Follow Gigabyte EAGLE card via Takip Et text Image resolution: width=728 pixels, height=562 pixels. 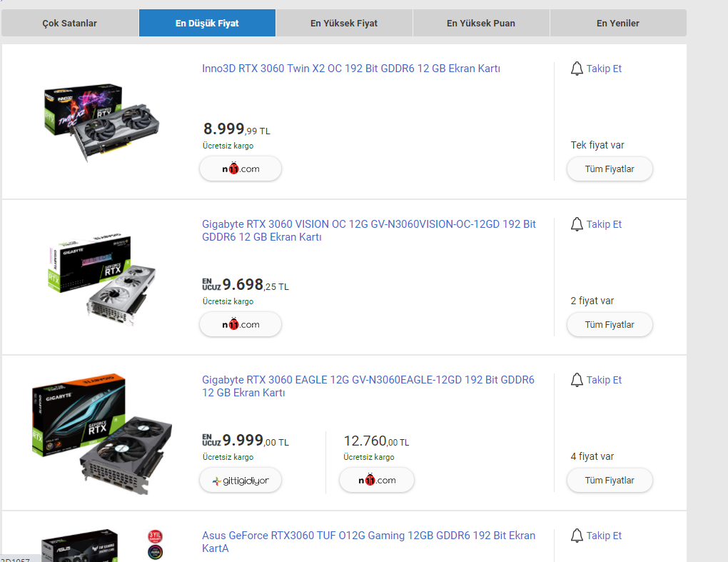(x=604, y=380)
